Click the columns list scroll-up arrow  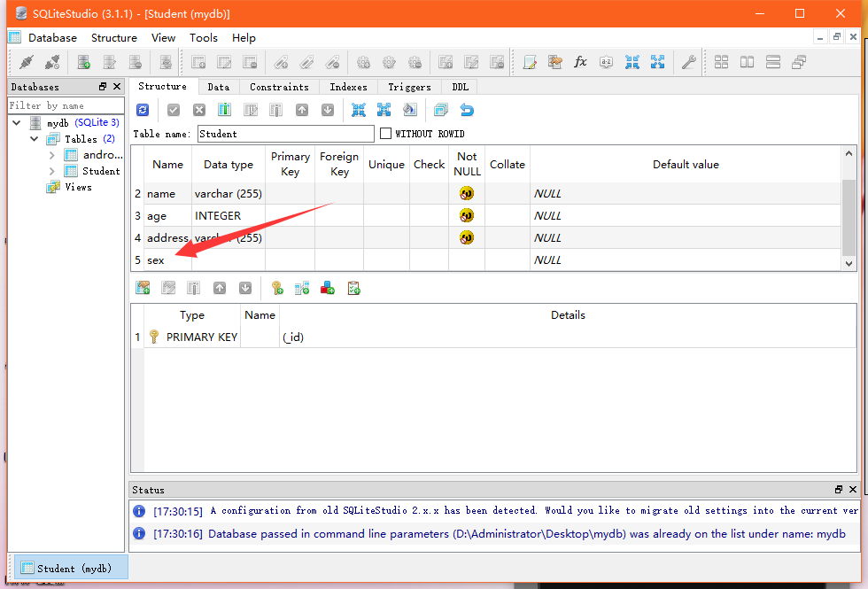click(x=849, y=153)
